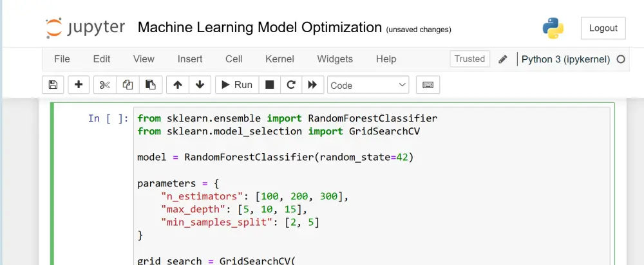The height and width of the screenshot is (265, 644).
Task: Open the Kernel menu
Action: pyautogui.click(x=279, y=59)
